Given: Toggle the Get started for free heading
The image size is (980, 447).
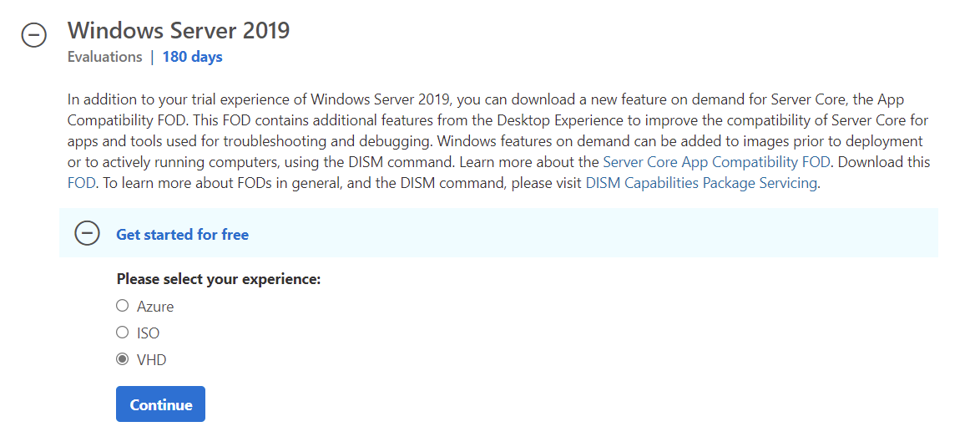Looking at the screenshot, I should click(x=182, y=235).
